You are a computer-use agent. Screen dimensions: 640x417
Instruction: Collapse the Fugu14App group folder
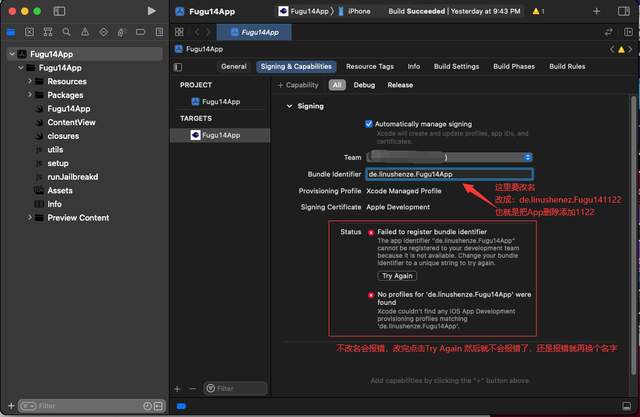pos(20,68)
